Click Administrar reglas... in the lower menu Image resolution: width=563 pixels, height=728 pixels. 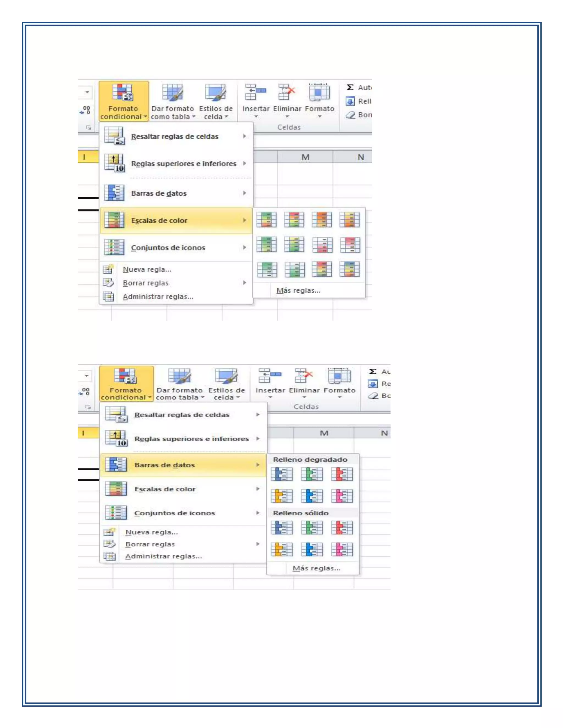pyautogui.click(x=164, y=556)
